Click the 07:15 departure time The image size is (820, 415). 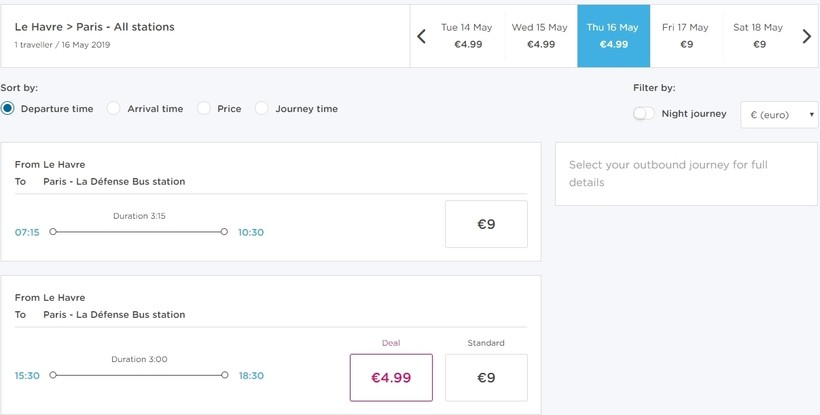27,233
